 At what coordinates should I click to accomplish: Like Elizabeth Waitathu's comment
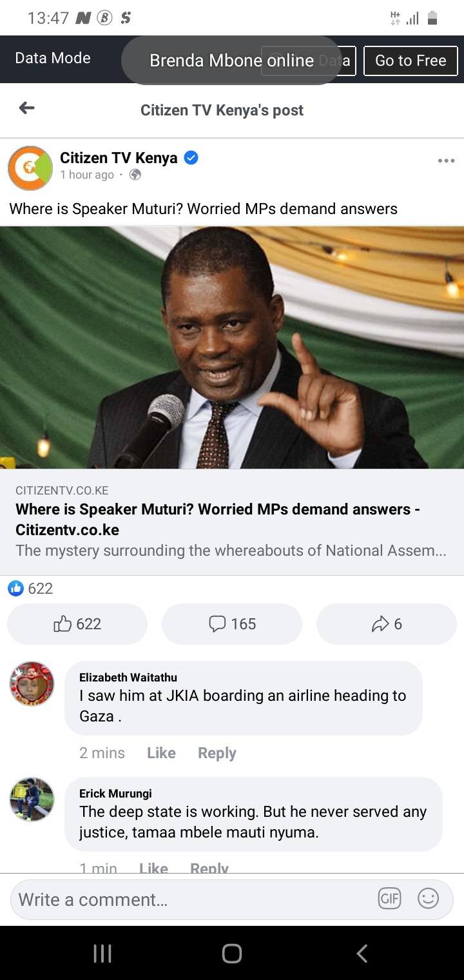click(x=161, y=753)
